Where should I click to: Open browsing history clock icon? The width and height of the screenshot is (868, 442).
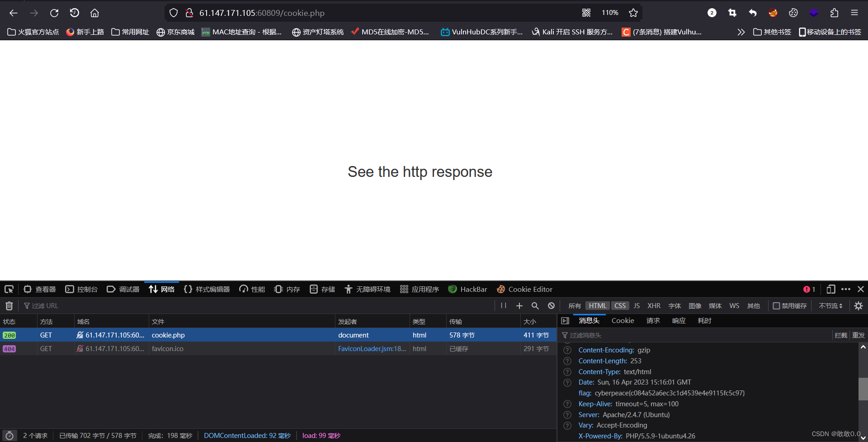click(75, 13)
